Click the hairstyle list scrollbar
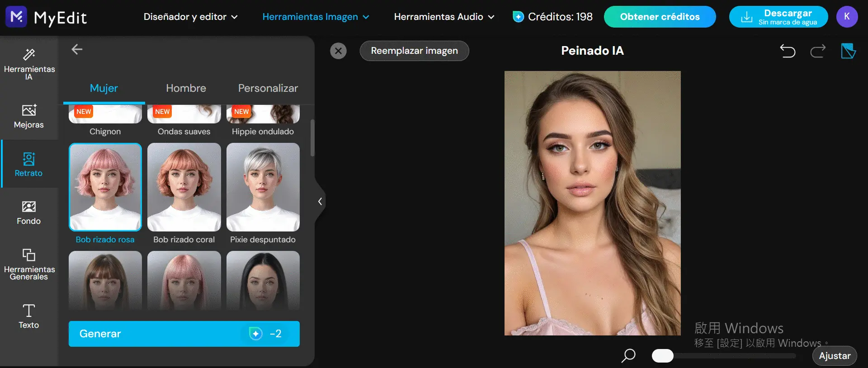The image size is (868, 368). click(x=312, y=138)
